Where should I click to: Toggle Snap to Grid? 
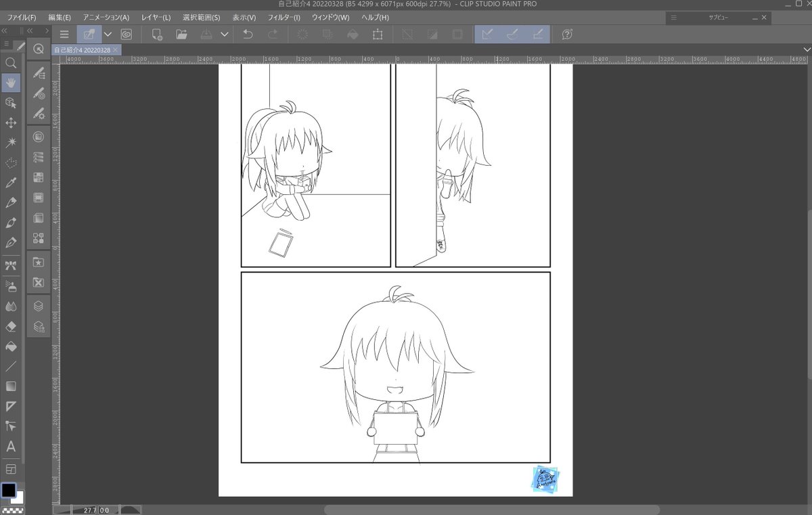537,34
